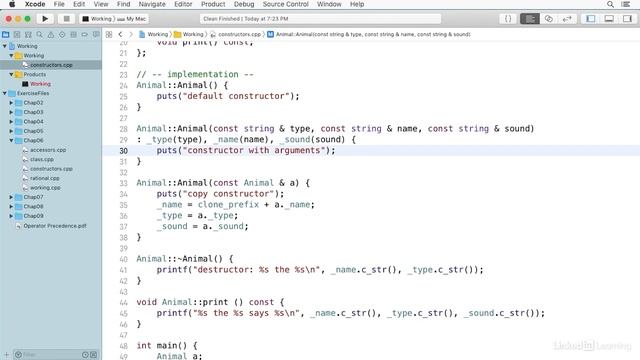Show the Project navigator
The height and width of the screenshot is (360, 640).
[6, 35]
